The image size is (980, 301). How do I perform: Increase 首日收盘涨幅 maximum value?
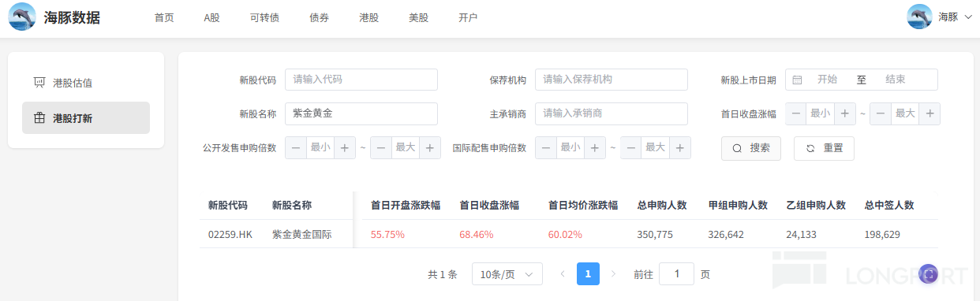[930, 113]
